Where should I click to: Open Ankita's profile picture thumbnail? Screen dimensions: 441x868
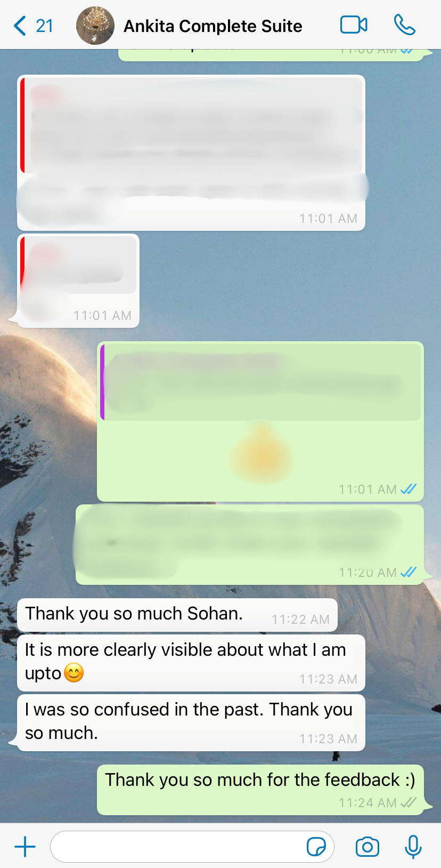pos(95,26)
